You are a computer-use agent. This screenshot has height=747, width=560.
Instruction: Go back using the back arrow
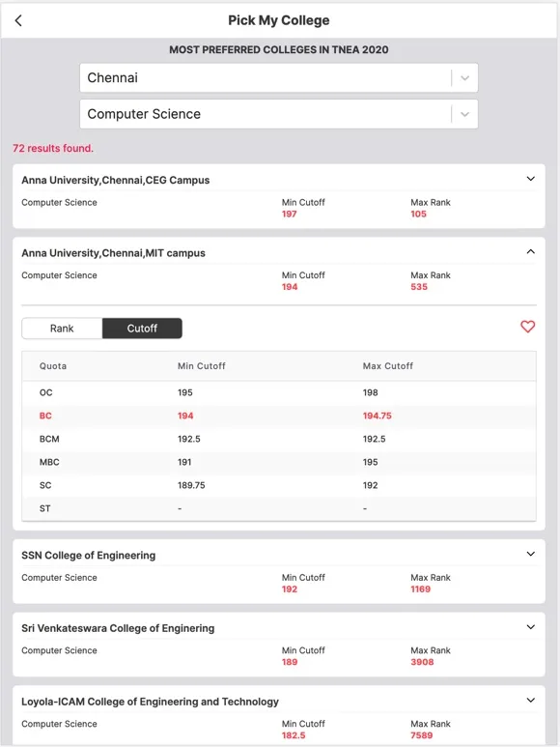(18, 20)
